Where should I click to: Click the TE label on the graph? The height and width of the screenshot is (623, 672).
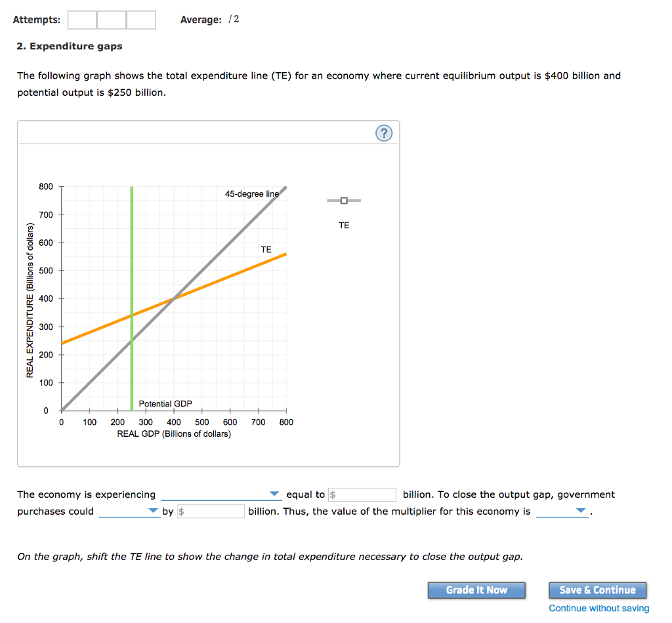click(x=266, y=249)
